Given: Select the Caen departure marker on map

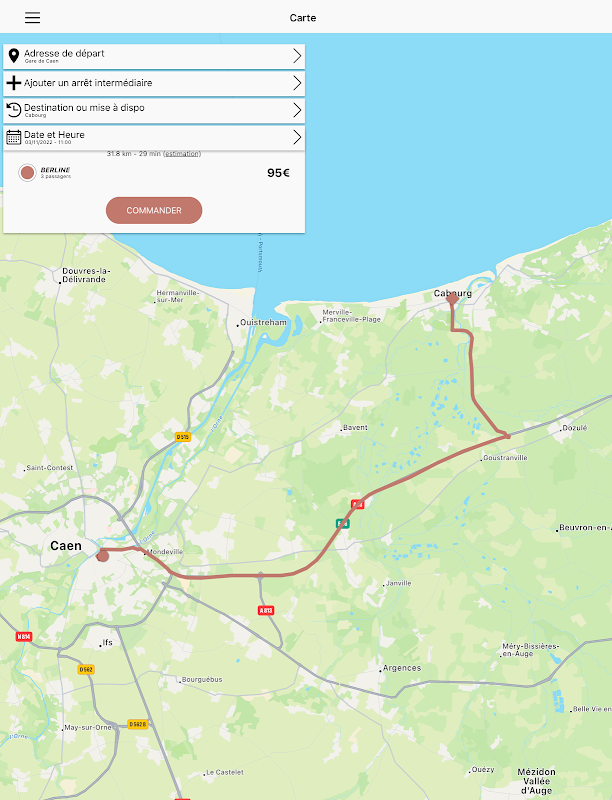Looking at the screenshot, I should coord(103,555).
